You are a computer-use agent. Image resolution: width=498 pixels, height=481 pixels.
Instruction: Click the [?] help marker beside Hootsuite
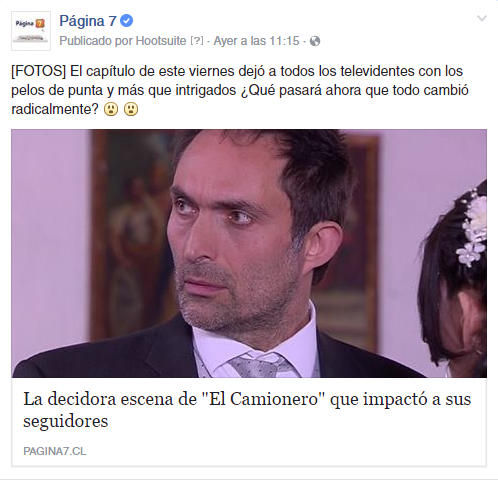[x=197, y=41]
